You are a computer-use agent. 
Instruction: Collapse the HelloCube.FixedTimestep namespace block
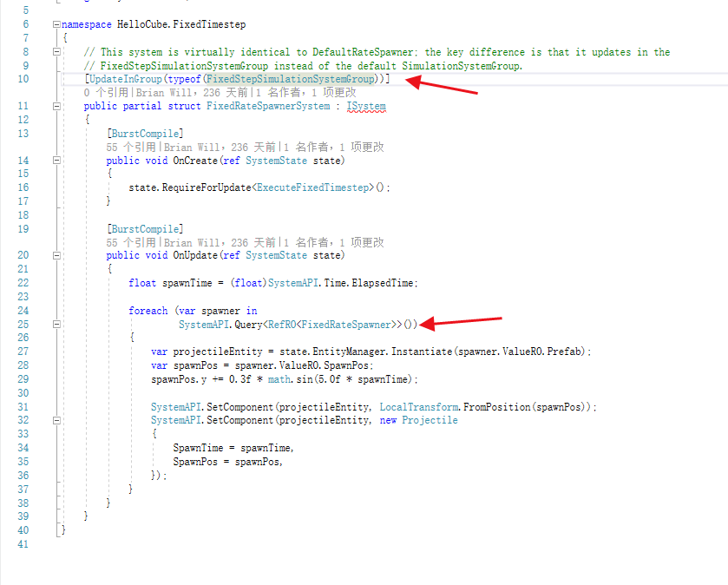pos(56,24)
